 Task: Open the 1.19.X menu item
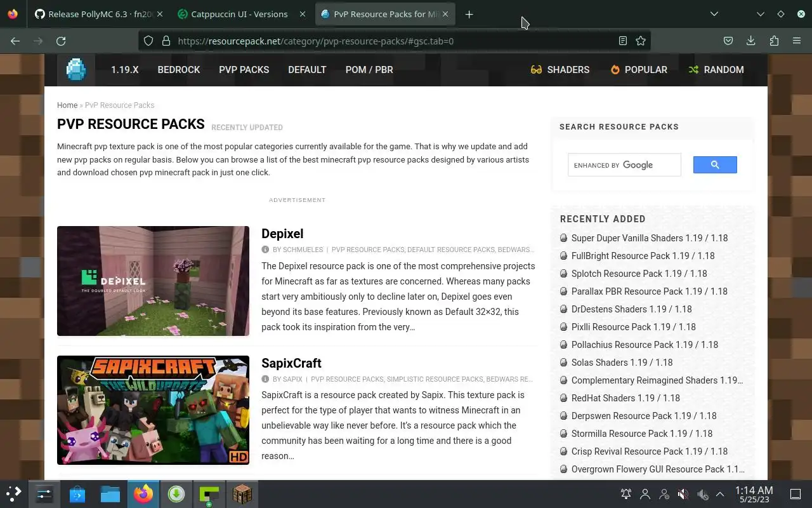pyautogui.click(x=124, y=70)
